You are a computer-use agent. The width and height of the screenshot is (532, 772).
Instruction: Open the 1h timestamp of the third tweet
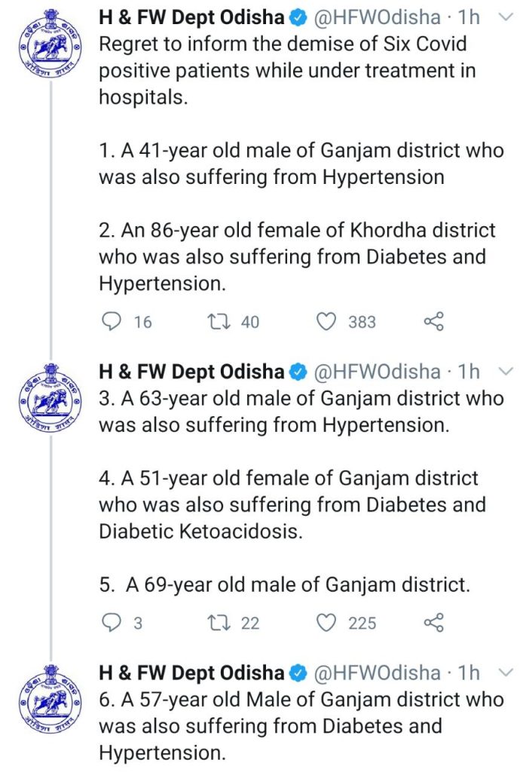pyautogui.click(x=469, y=672)
